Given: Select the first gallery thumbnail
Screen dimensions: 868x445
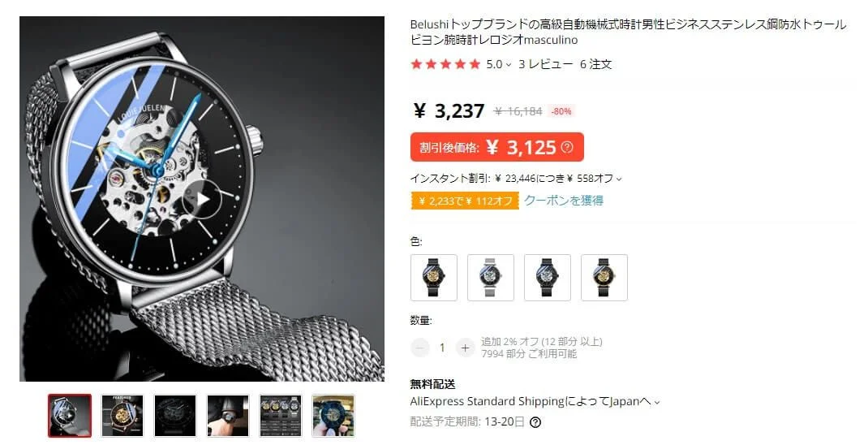Looking at the screenshot, I should tap(70, 416).
